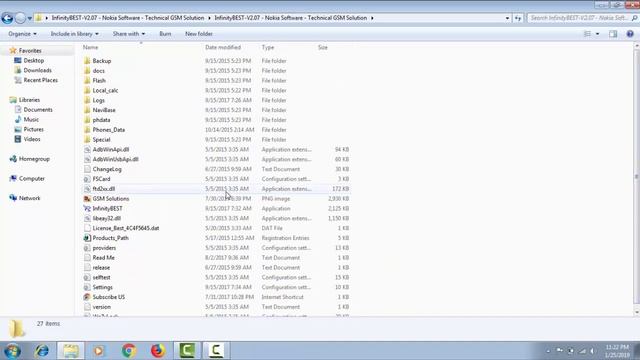Viewport: 640px width, 360px height.
Task: Open Windows Media Player from the taskbar
Action: (99, 351)
